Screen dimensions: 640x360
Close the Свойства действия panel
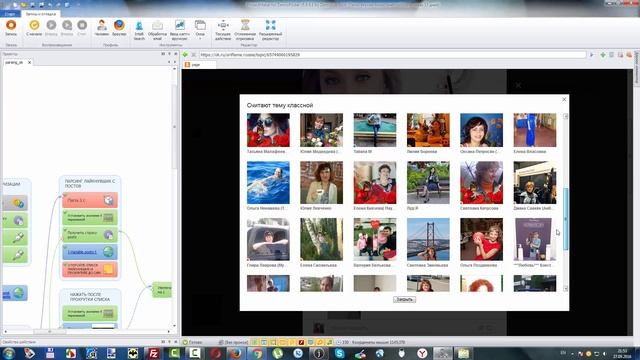176,342
